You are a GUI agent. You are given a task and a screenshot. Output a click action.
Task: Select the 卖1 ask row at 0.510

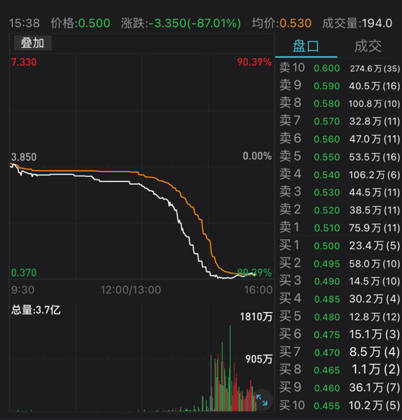click(339, 228)
